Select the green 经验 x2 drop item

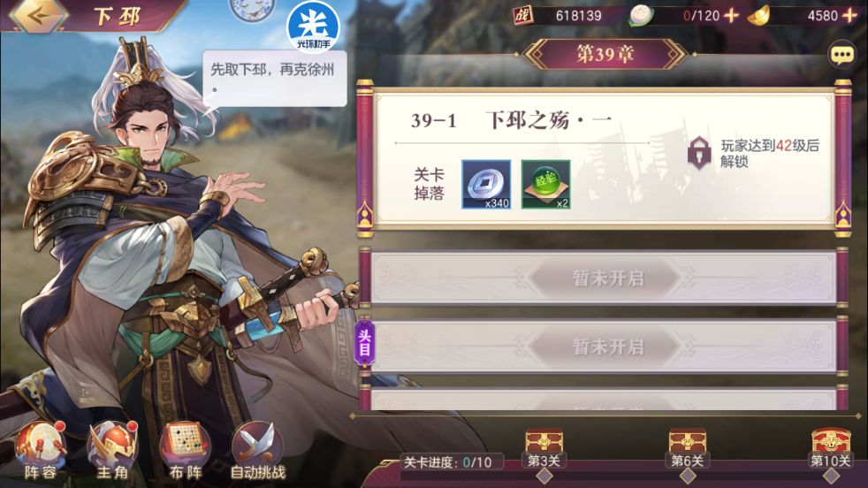coord(546,185)
